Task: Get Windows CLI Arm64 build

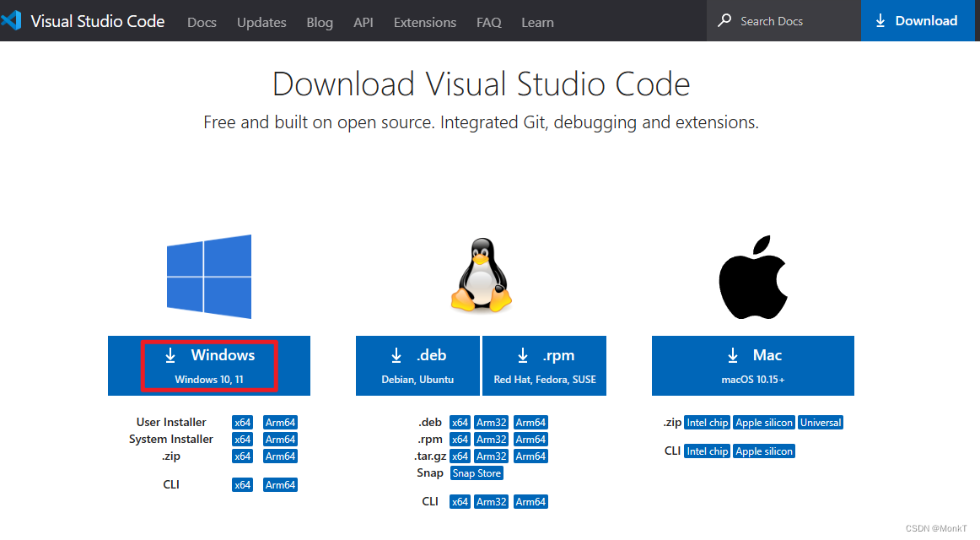Action: [x=280, y=485]
